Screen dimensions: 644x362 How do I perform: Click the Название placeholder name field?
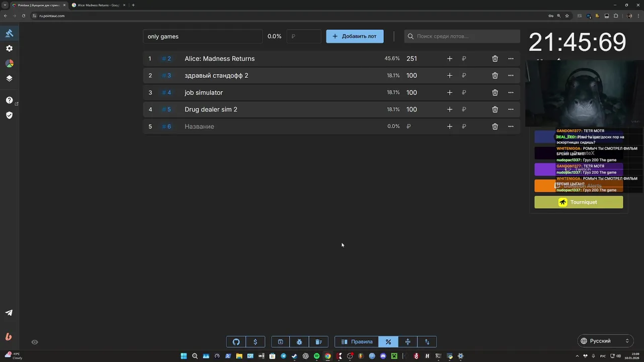(199, 127)
